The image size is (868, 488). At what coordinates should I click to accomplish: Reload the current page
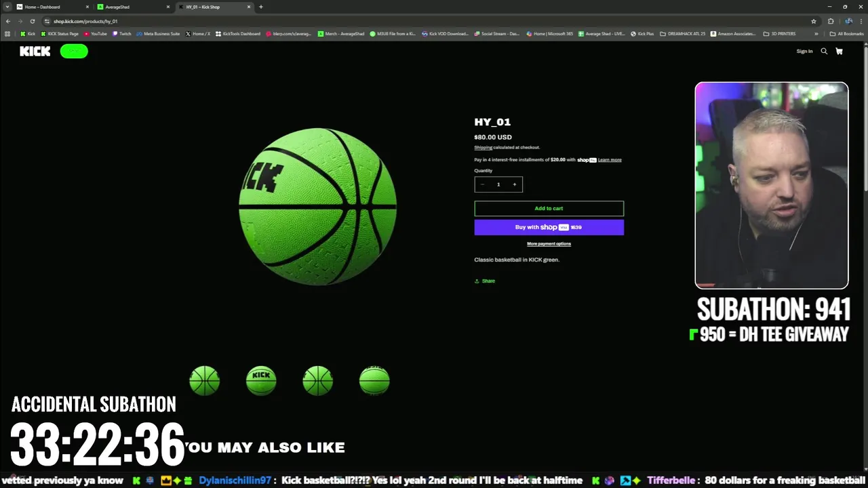coord(32,21)
